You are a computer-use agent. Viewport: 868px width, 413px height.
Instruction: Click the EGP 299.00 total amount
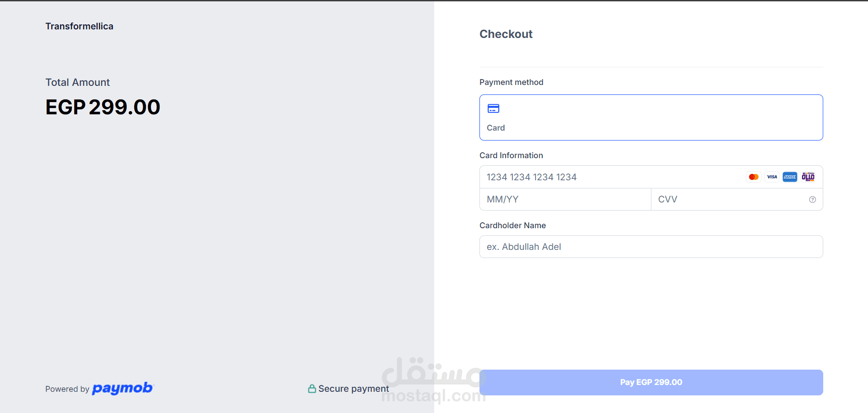tap(103, 107)
